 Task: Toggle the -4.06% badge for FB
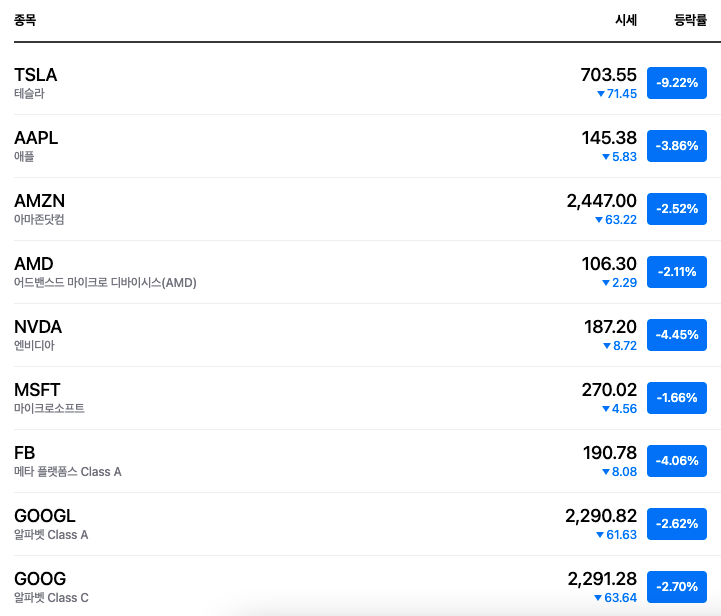click(x=677, y=461)
